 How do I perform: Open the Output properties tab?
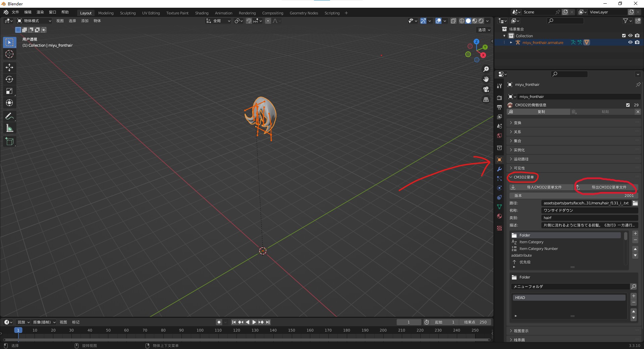(x=499, y=107)
